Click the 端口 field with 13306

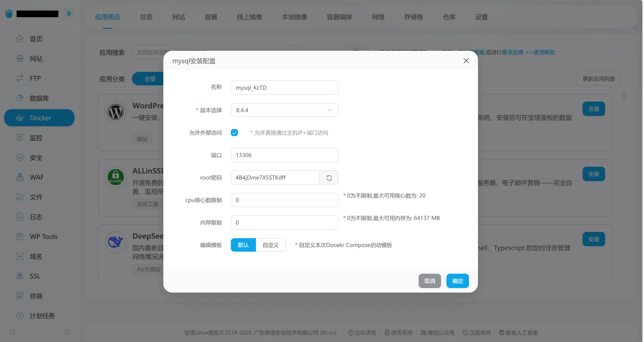(x=284, y=155)
